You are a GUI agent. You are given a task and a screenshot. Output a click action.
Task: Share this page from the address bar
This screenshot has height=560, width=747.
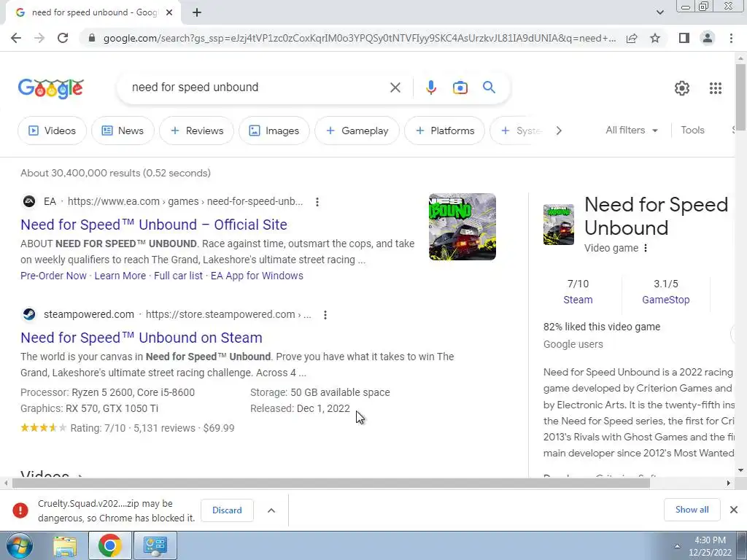point(632,38)
